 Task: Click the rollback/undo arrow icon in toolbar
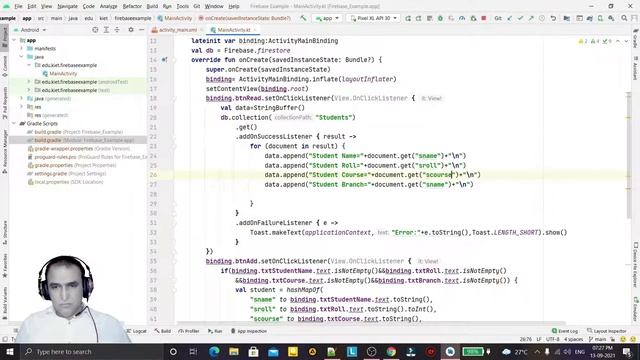(553, 18)
